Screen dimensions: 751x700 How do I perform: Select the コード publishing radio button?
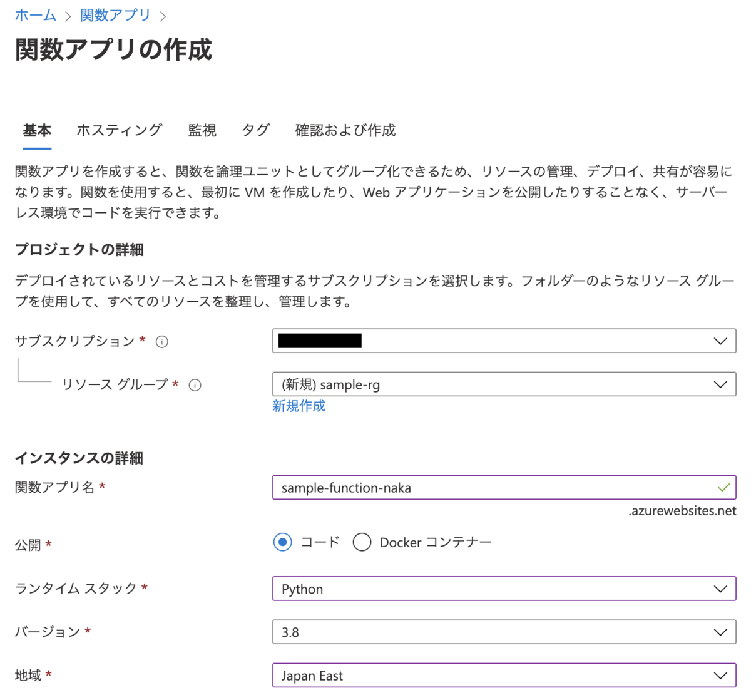[283, 542]
